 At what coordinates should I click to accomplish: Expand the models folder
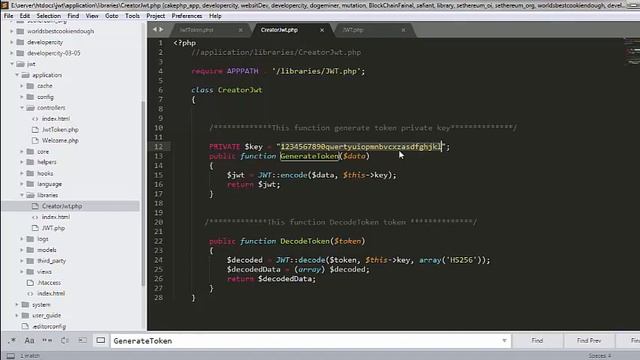[22, 250]
